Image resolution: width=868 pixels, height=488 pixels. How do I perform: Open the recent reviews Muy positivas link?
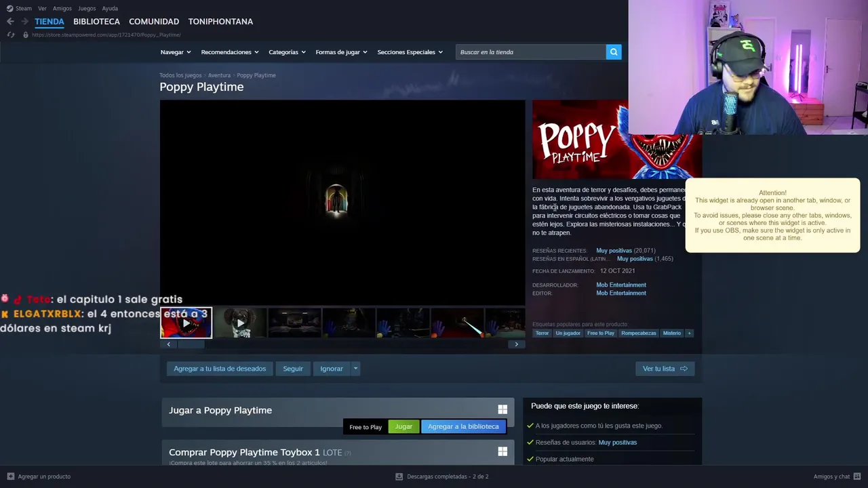tap(614, 251)
